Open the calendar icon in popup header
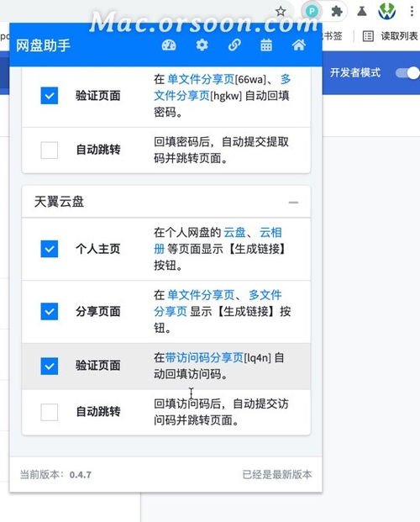420x522 pixels. 266,45
